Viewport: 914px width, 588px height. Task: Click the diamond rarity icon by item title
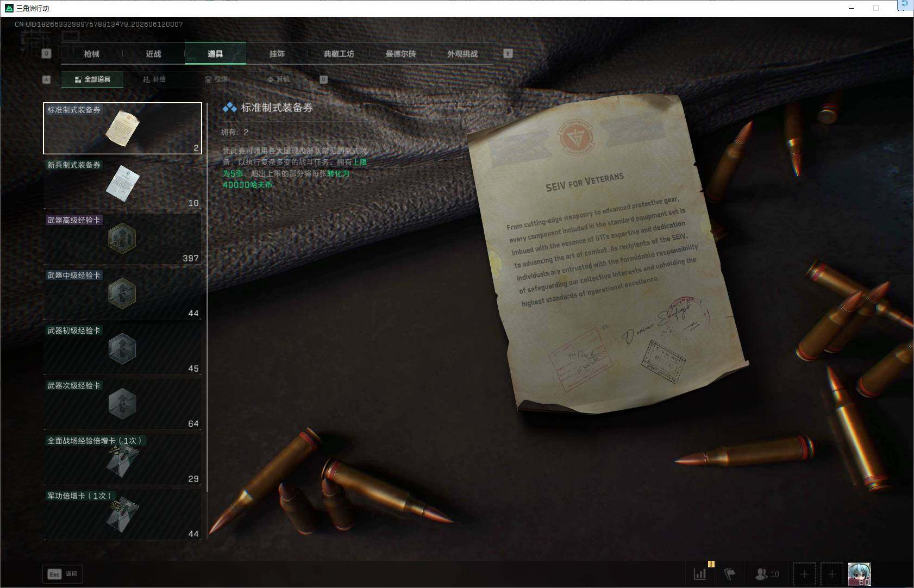[x=229, y=108]
